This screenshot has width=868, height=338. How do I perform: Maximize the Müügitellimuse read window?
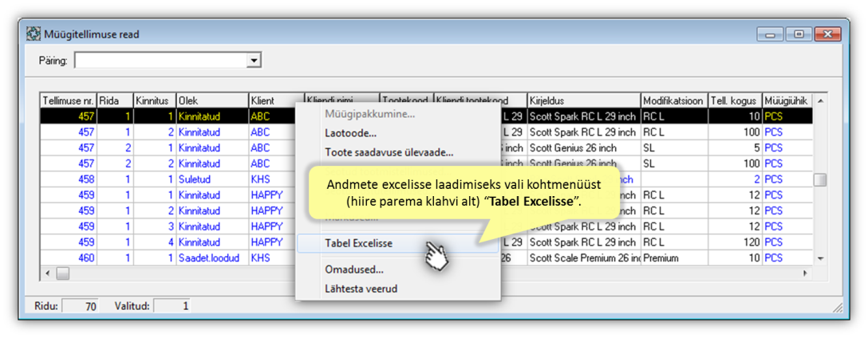(x=797, y=34)
